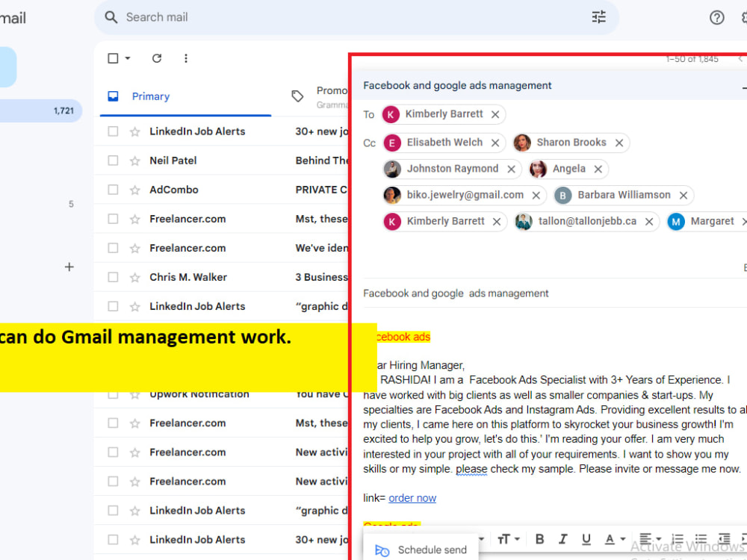Create new label plus icon

click(69, 267)
